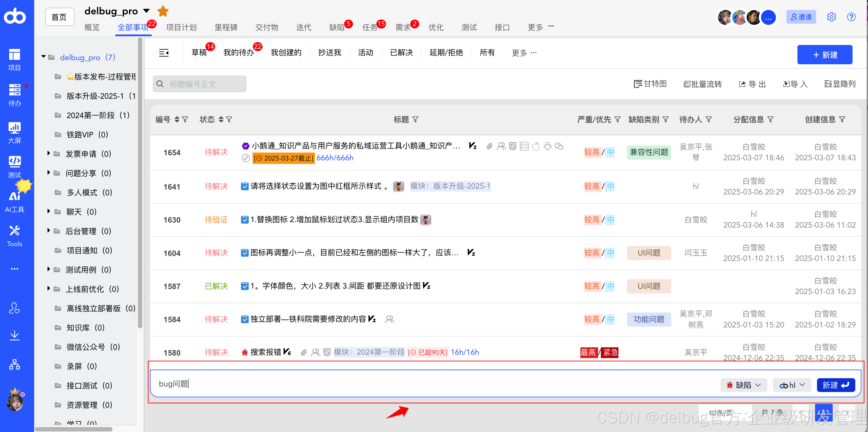Open the hl assignee dropdown
The width and height of the screenshot is (868, 432).
tap(792, 385)
